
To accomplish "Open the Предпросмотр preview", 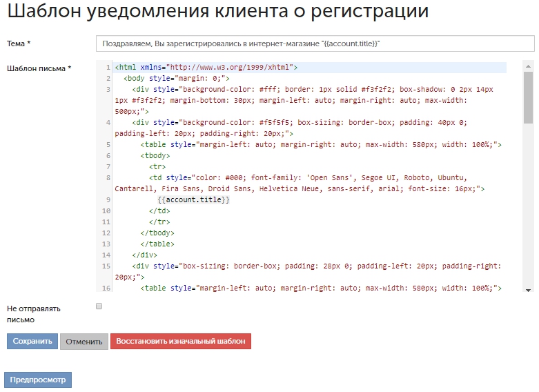I will 38,380.
